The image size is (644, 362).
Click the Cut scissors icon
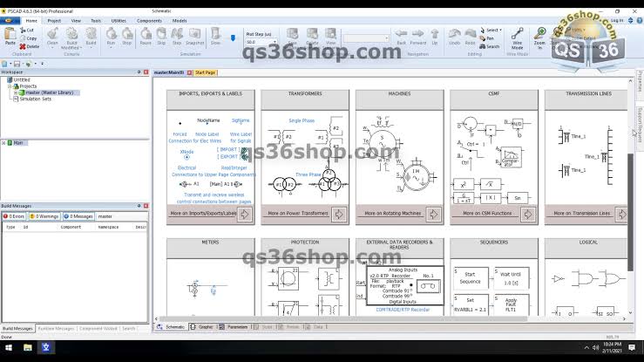(23, 30)
